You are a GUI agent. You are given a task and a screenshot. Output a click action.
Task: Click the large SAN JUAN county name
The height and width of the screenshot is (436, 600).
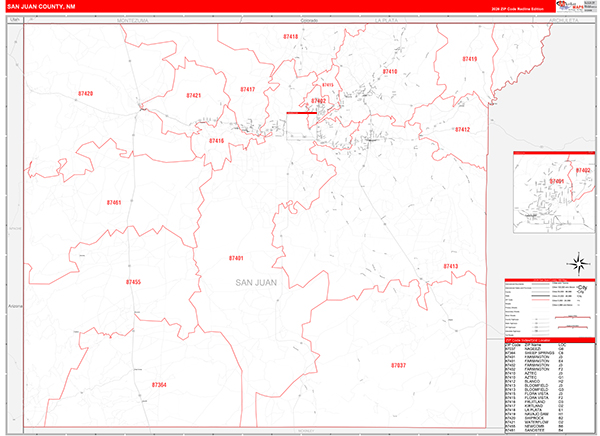coord(256,283)
